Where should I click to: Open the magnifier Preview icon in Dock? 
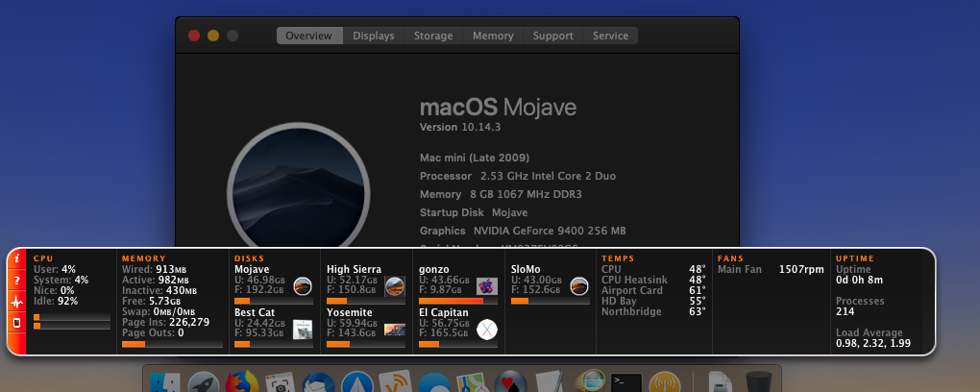[589, 382]
